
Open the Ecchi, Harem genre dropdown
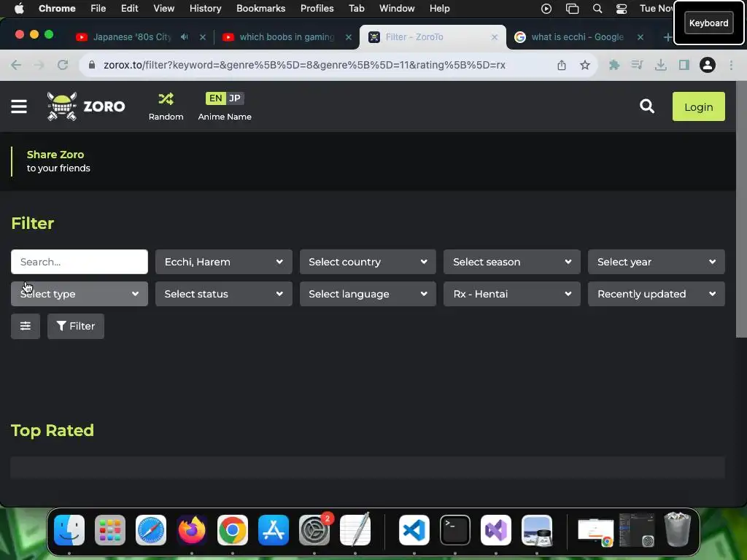(x=223, y=262)
